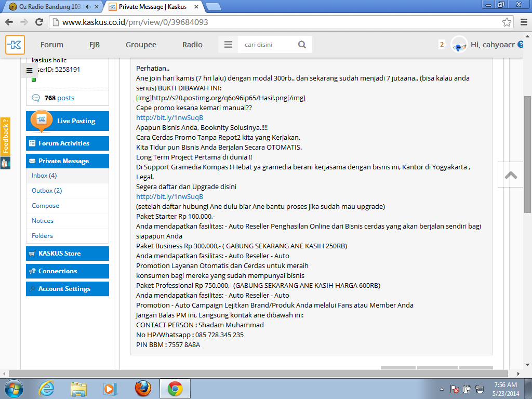Open the clock showing 7:56 AM
This screenshot has width=532, height=399.
coord(506,389)
